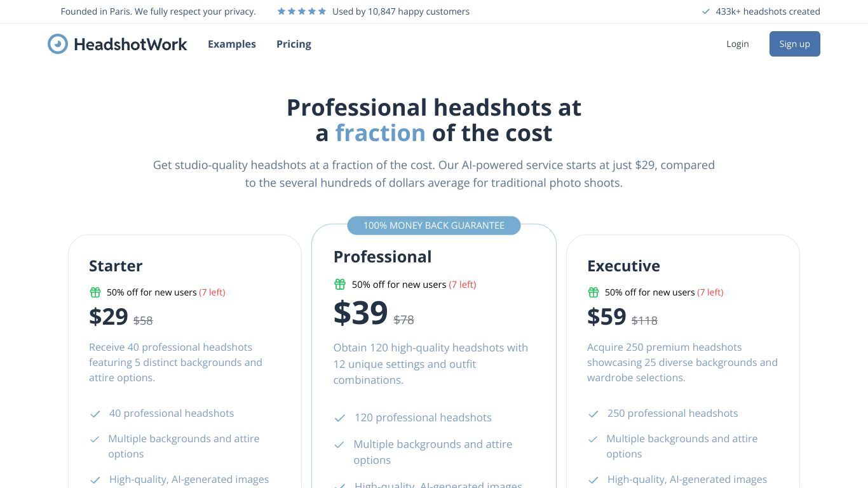
Task: Click the gift icon in Professional plan
Action: pos(340,284)
